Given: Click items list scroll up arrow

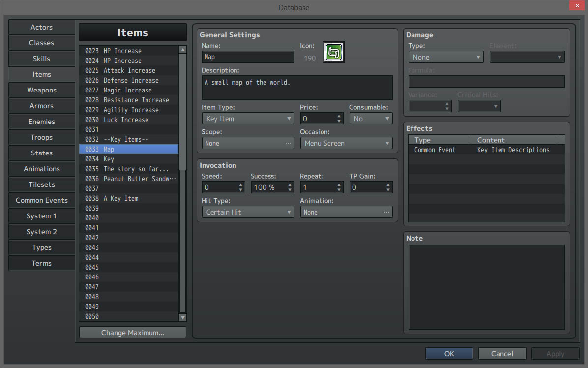Looking at the screenshot, I should coord(182,50).
